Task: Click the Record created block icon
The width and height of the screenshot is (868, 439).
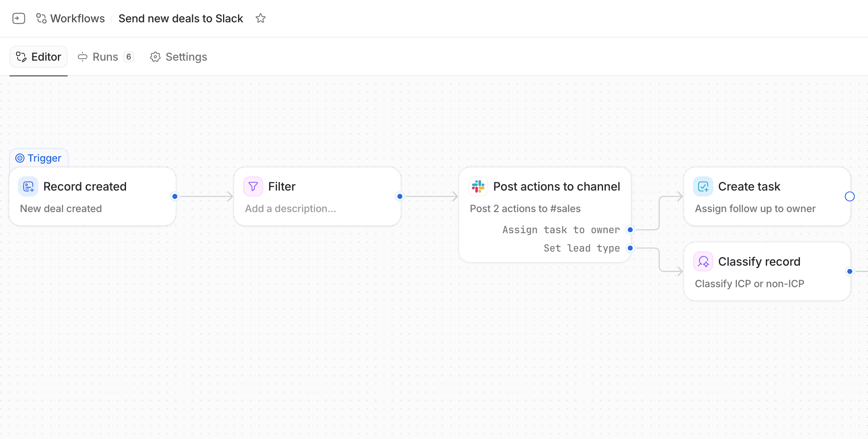Action: [x=28, y=187]
